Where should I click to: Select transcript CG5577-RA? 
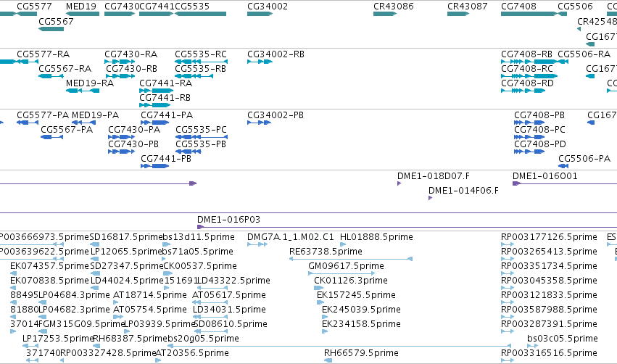(28, 62)
